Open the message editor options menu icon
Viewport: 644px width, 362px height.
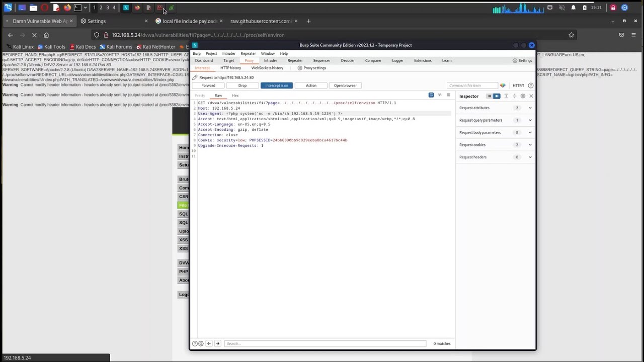pyautogui.click(x=448, y=95)
